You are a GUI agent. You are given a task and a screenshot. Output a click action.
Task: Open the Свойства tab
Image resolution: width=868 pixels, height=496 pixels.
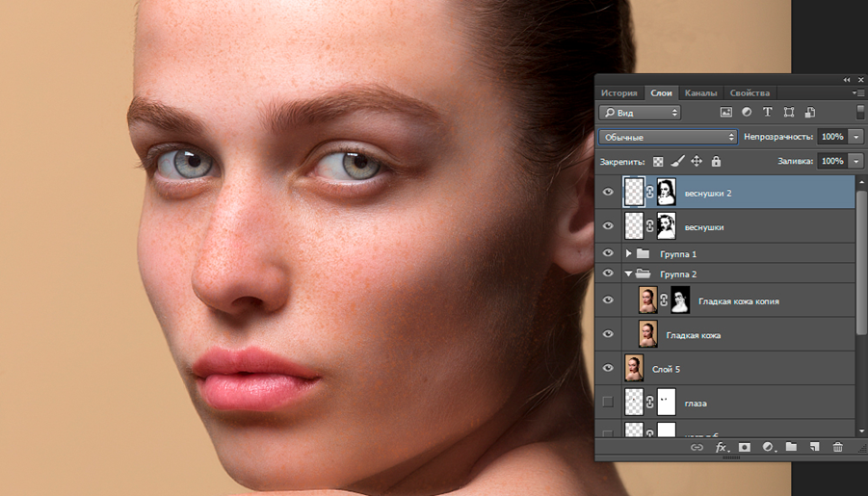click(x=750, y=93)
